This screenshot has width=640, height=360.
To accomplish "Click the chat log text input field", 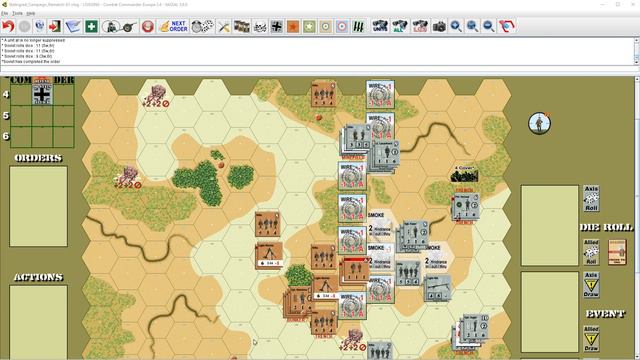I will click(317, 69).
